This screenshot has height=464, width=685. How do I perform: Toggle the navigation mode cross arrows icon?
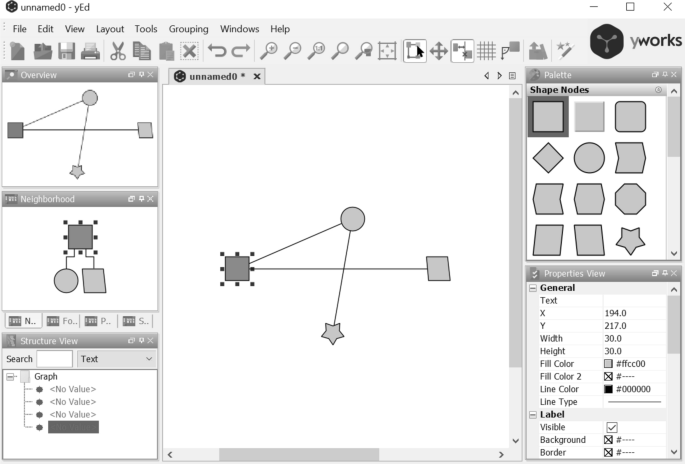(438, 51)
